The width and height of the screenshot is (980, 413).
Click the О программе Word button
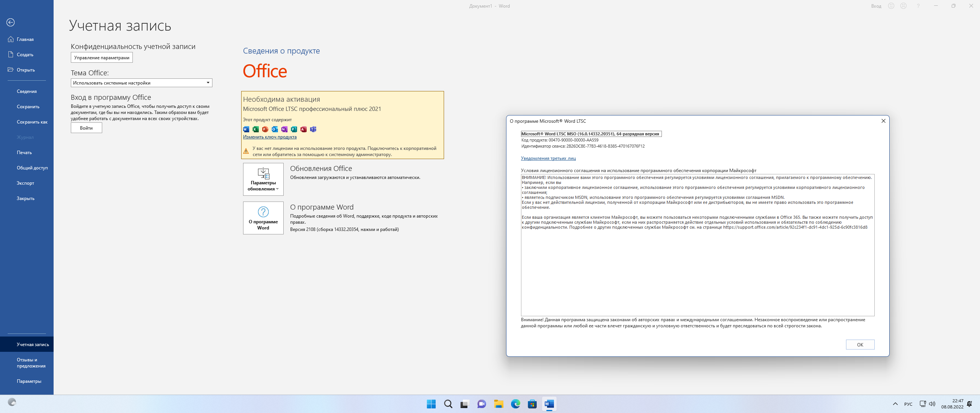(263, 218)
